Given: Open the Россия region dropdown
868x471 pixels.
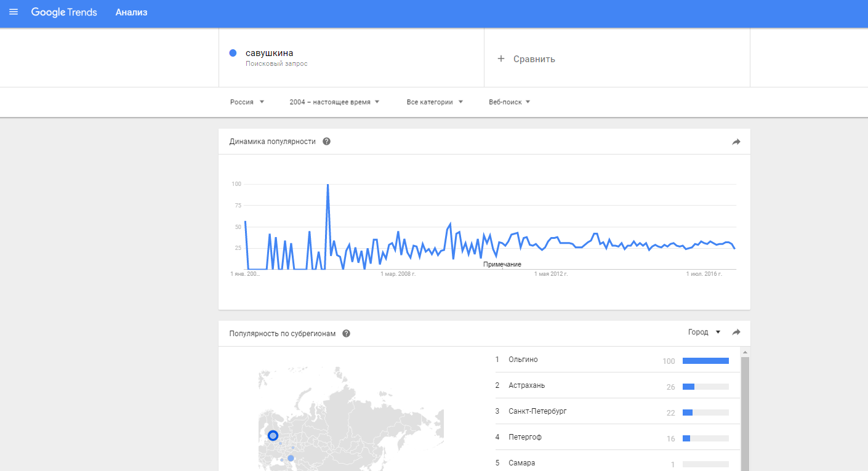Looking at the screenshot, I should coord(247,102).
